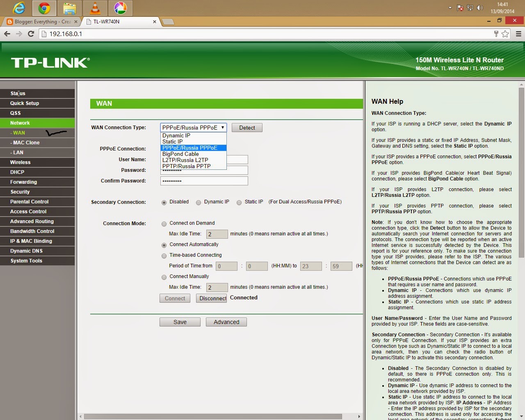
Task: Open Parental Control menu
Action: [x=37, y=202]
